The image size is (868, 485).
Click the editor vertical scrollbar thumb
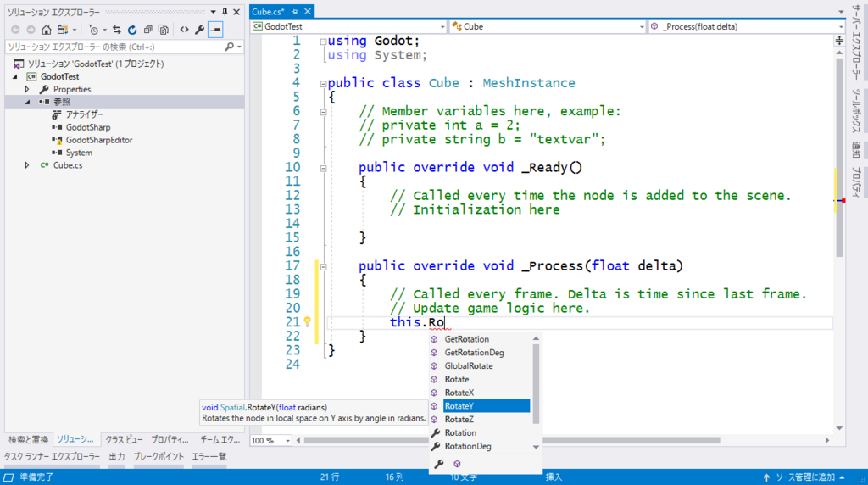[x=839, y=156]
